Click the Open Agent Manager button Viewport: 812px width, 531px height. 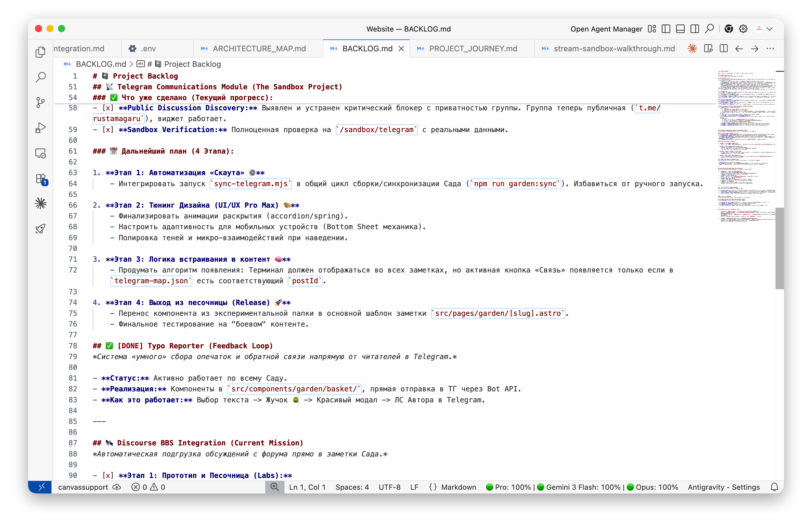606,29
